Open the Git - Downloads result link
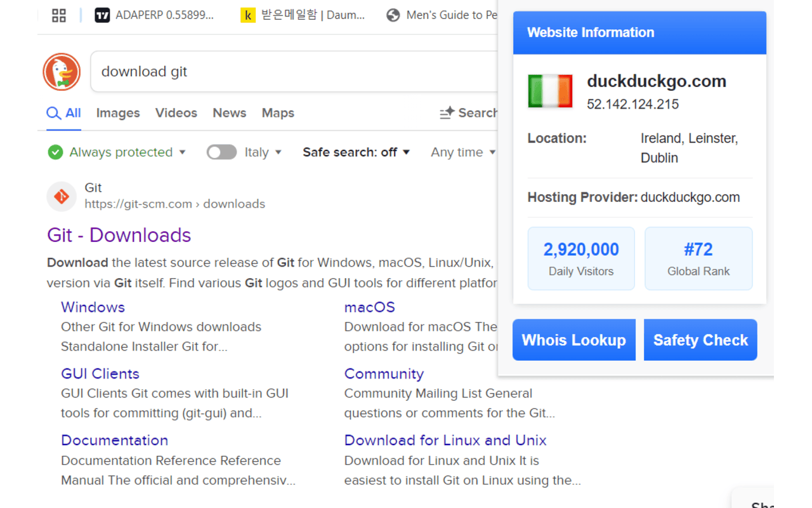 click(x=119, y=235)
